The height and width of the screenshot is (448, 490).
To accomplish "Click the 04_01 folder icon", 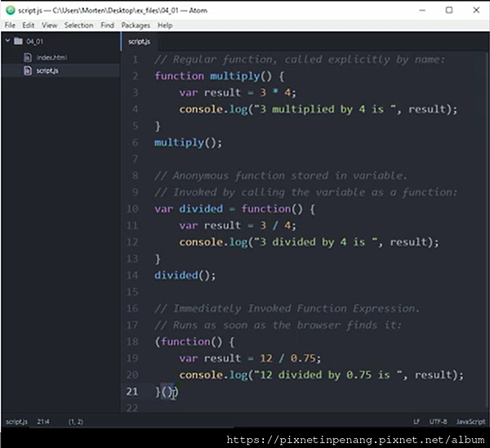I will [x=19, y=41].
